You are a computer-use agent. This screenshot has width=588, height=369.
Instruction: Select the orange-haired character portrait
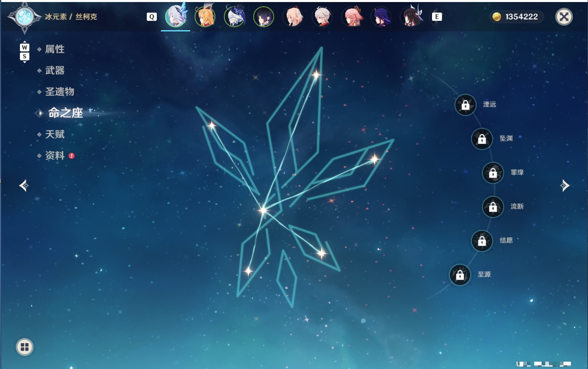click(205, 17)
